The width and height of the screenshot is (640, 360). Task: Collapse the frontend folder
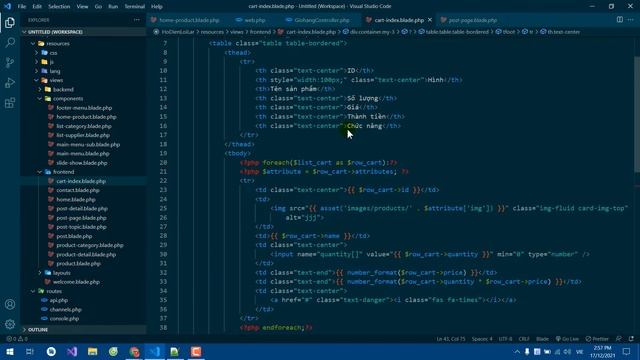pyautogui.click(x=63, y=172)
